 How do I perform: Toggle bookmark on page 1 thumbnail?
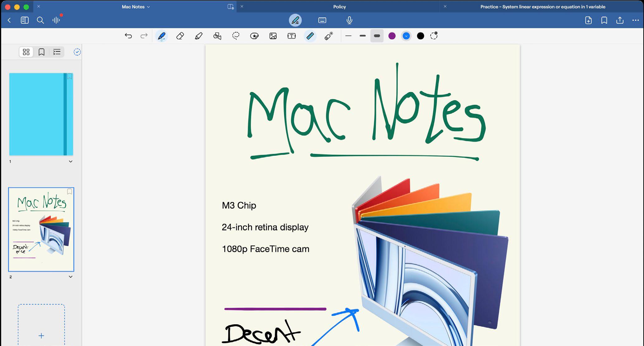[70, 76]
